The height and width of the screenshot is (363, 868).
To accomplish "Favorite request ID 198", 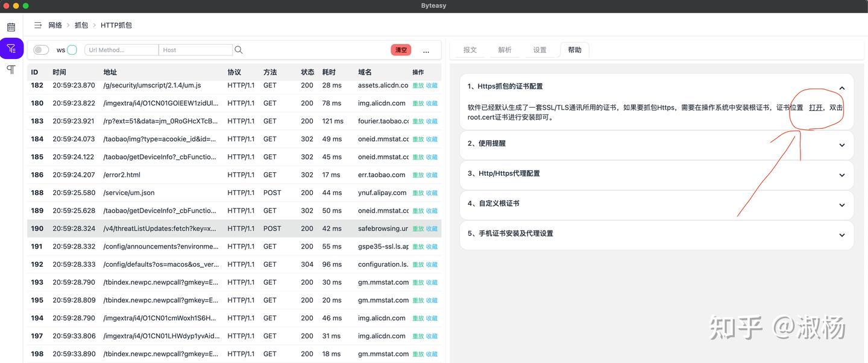I will [432, 355].
